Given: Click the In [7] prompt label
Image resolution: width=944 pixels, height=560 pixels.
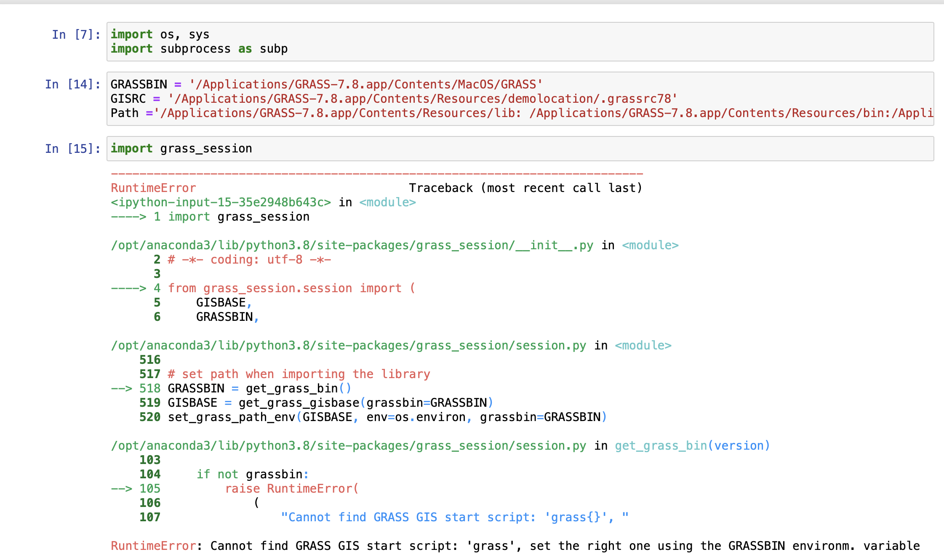Looking at the screenshot, I should point(76,35).
